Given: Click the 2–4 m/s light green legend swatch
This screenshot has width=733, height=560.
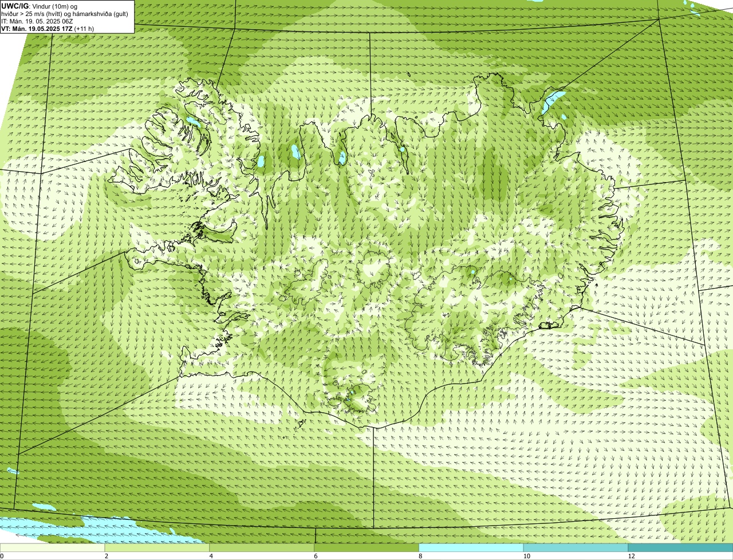Looking at the screenshot, I should [x=157, y=547].
